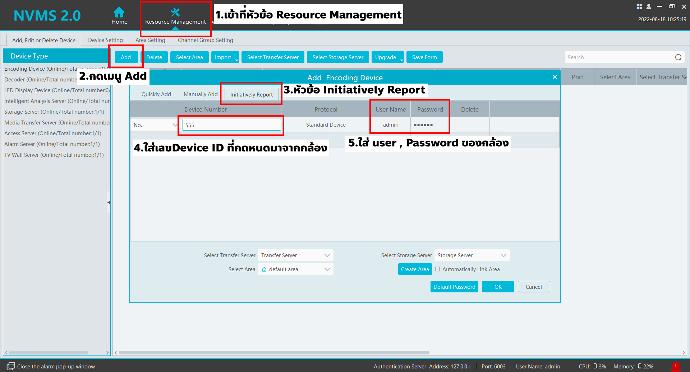
Task: Click the password cell
Action: click(429, 125)
